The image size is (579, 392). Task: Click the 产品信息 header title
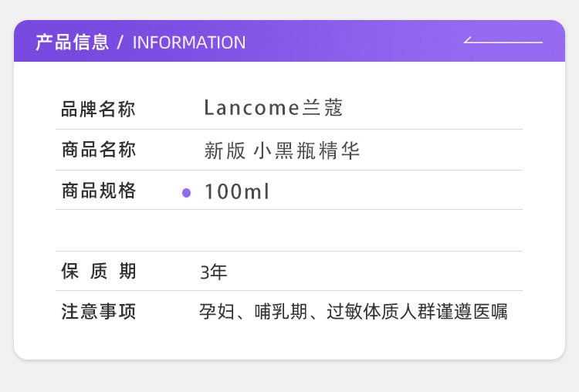pos(73,42)
